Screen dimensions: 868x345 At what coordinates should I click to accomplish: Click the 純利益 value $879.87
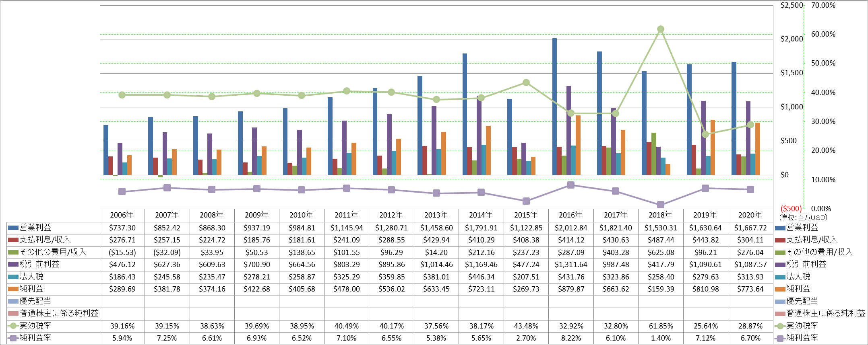571,289
